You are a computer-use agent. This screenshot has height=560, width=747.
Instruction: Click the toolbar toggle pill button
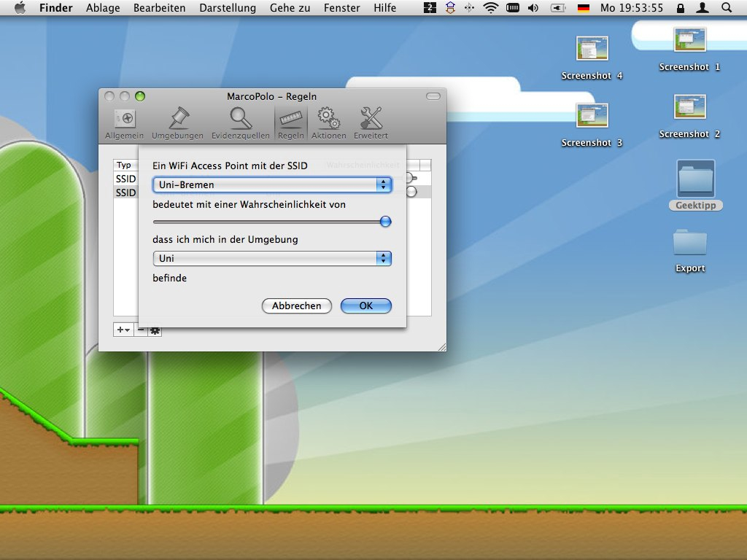click(433, 96)
